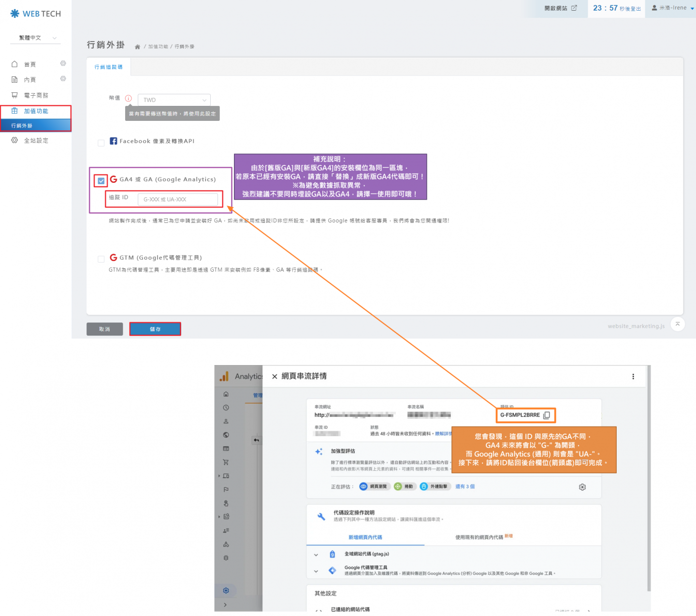This screenshot has width=696, height=616.
Task: Click the gear icon beside 首頁
Action: pyautogui.click(x=63, y=64)
